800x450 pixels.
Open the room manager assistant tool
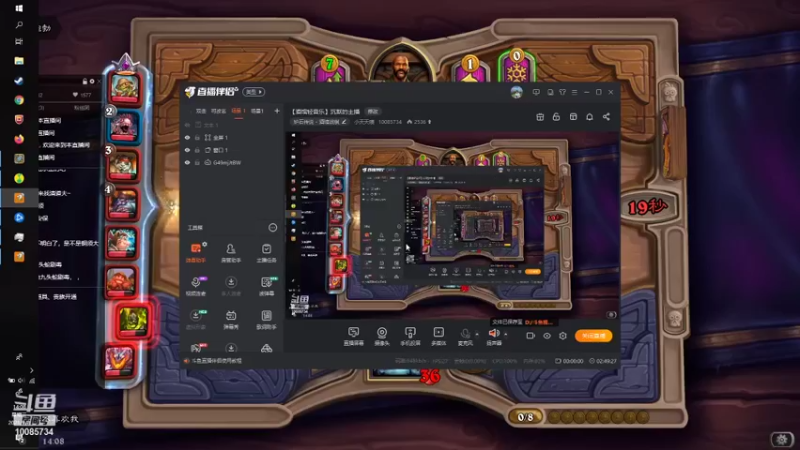[x=231, y=253]
